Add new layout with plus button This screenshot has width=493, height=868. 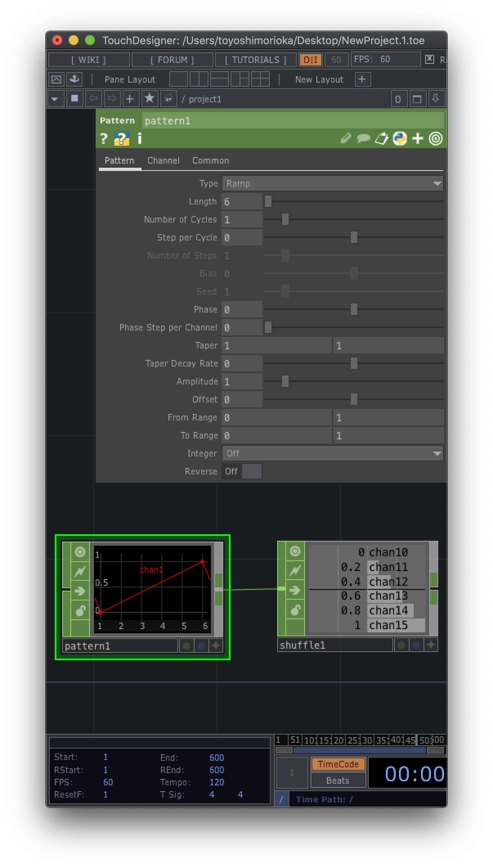362,79
